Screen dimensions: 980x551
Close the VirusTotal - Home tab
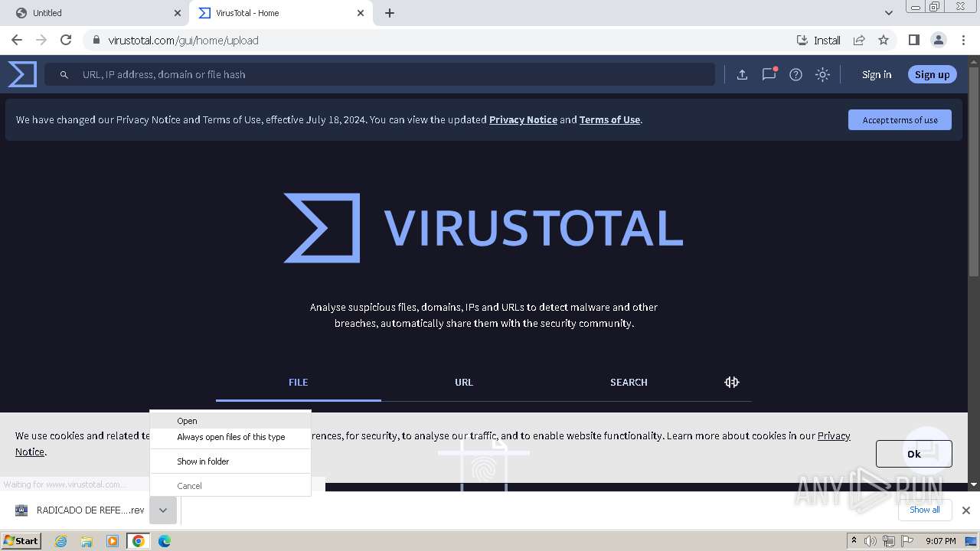[x=361, y=13]
